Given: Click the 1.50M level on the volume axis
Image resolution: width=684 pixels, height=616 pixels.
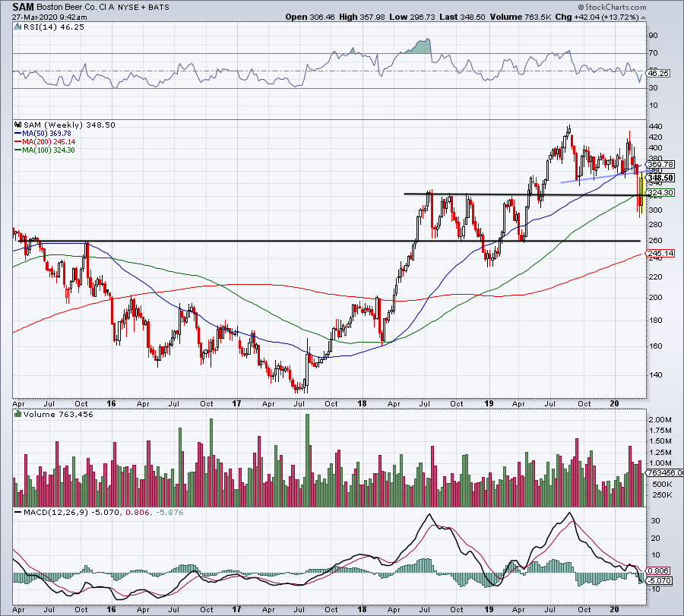Looking at the screenshot, I should [660, 441].
